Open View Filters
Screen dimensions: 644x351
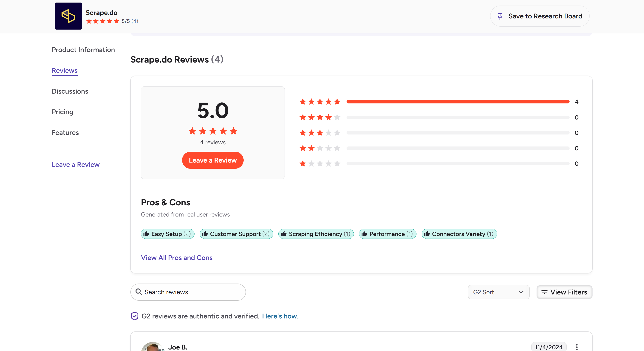564,292
